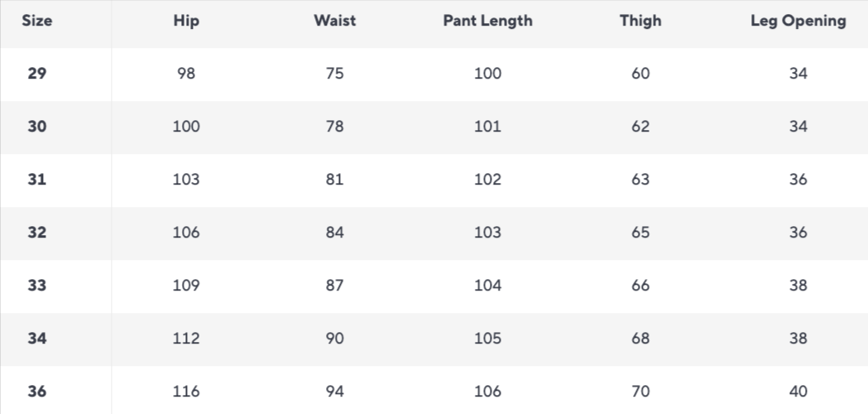The height and width of the screenshot is (414, 868).
Task: Click waist value 78 for size 30
Action: tap(334, 127)
